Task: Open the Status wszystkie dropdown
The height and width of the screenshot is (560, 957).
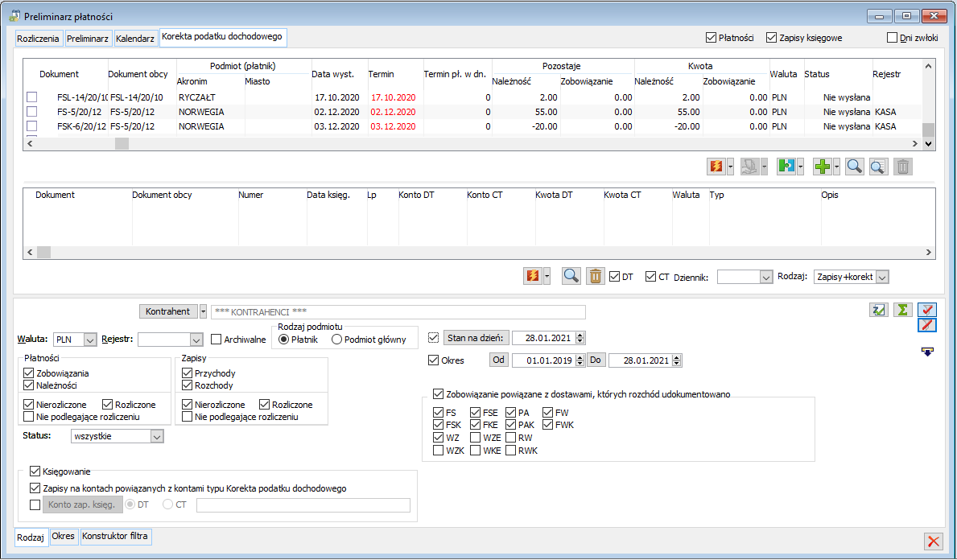Action: tap(157, 436)
